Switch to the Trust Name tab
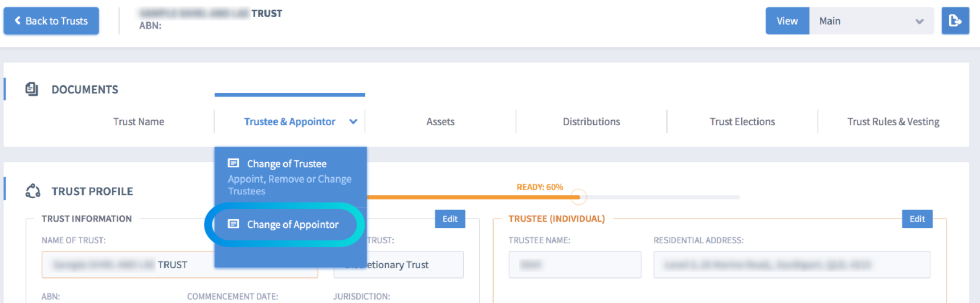Screen dimensions: 980x303 tap(138, 122)
